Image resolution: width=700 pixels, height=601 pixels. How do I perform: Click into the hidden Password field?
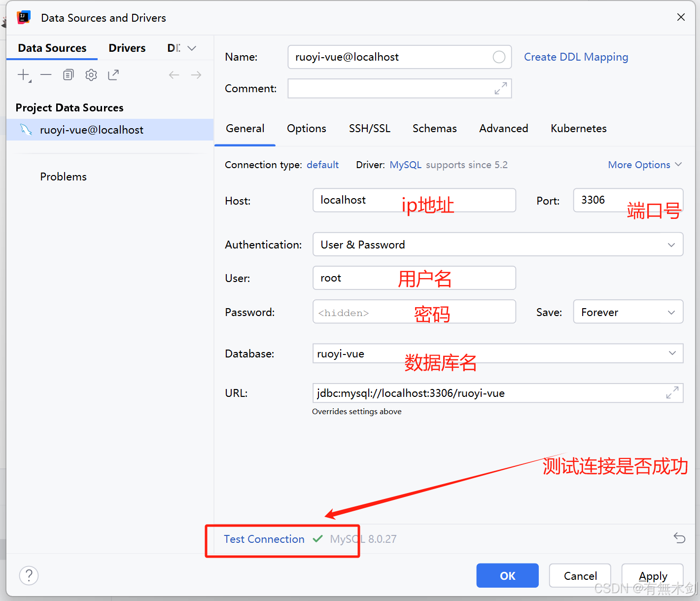pyautogui.click(x=414, y=312)
